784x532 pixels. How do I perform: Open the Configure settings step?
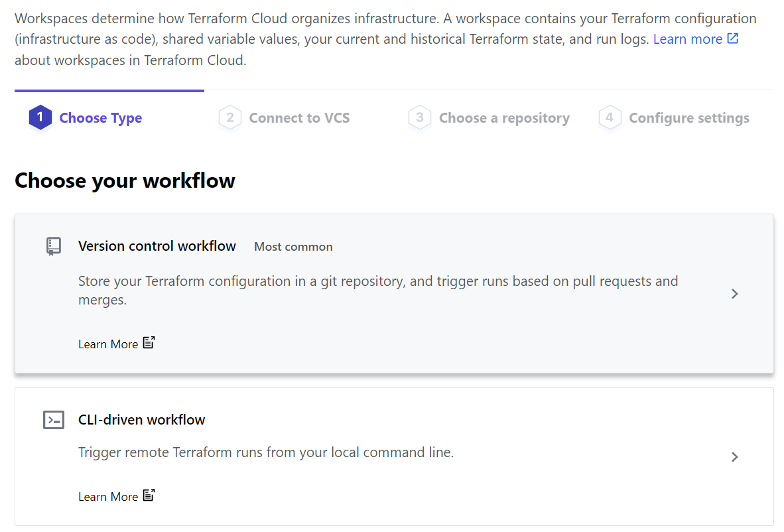click(x=688, y=118)
